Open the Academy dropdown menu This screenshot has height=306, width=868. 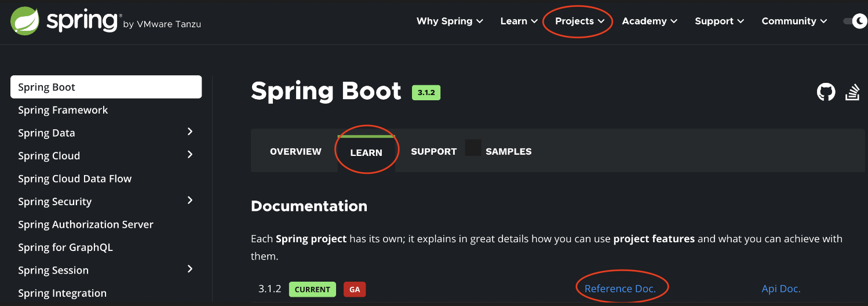tap(650, 21)
